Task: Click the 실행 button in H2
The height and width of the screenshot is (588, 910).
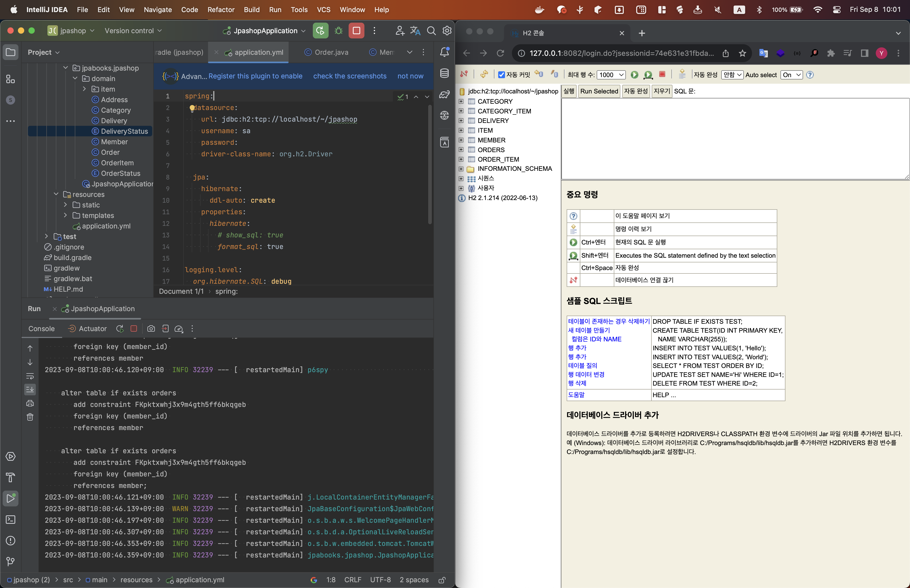Action: 568,91
